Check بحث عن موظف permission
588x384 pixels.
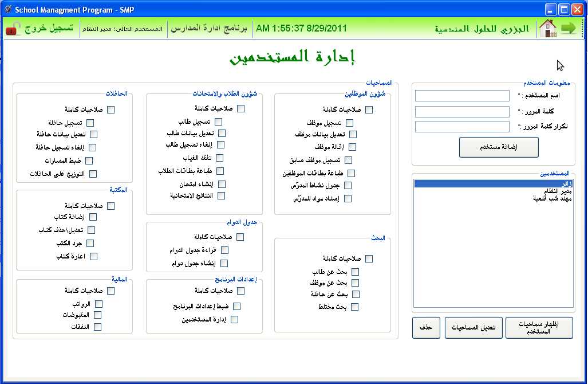coord(355,283)
